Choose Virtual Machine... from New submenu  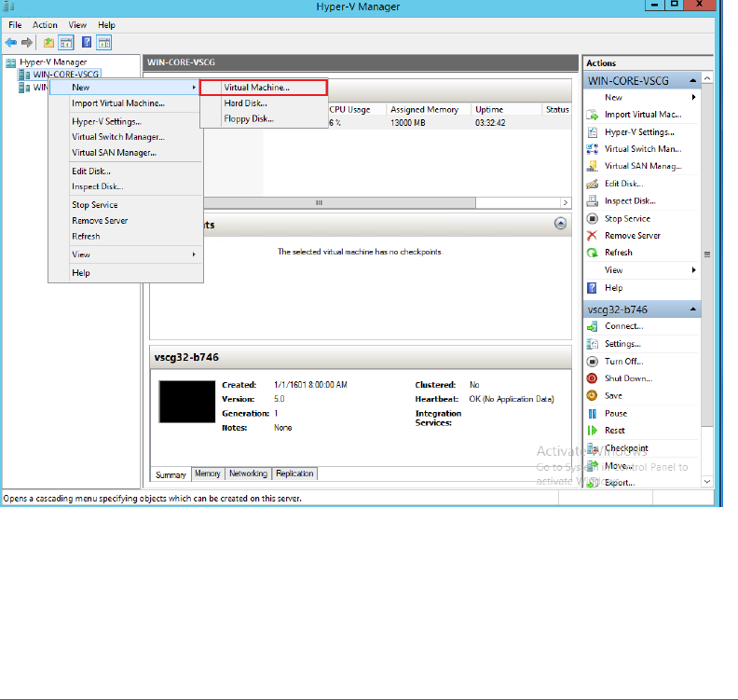[264, 88]
